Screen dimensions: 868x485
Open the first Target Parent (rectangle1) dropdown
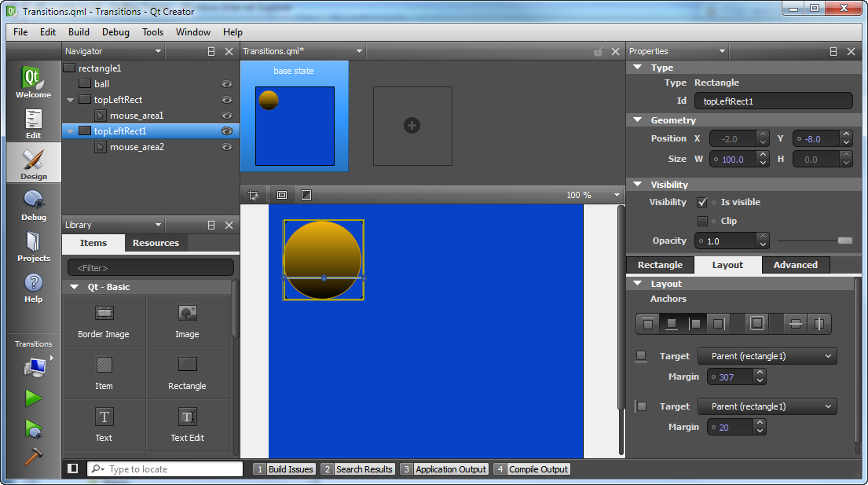click(x=767, y=356)
